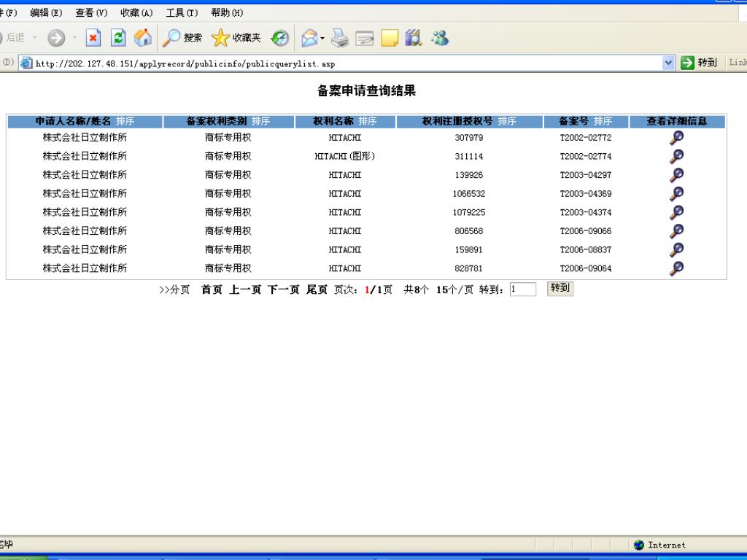Sort by 备案权利类别 排序 link

coord(260,122)
